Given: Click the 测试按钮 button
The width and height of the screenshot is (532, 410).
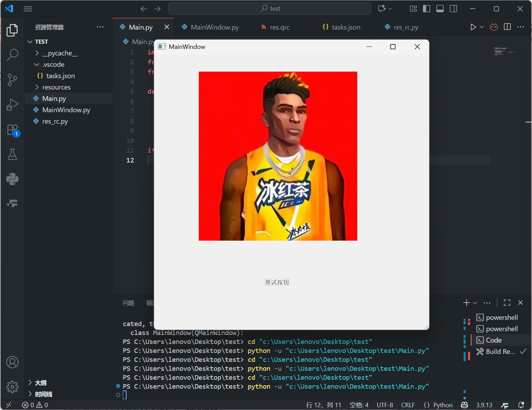Looking at the screenshot, I should click(277, 282).
